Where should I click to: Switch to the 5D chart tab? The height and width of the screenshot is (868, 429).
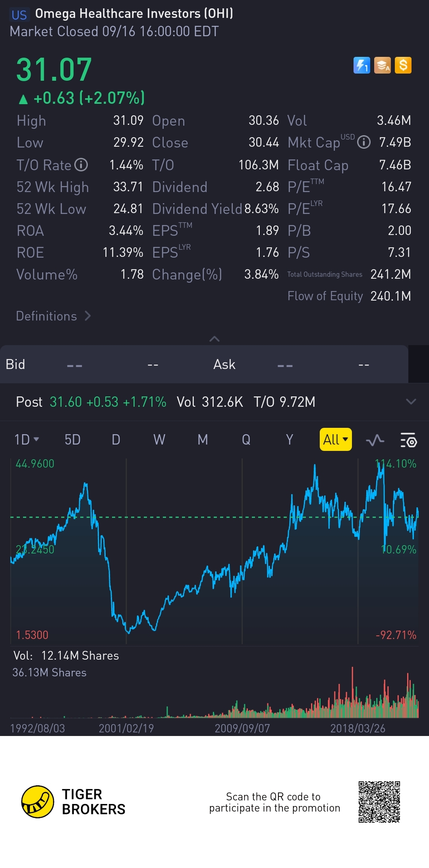73,440
